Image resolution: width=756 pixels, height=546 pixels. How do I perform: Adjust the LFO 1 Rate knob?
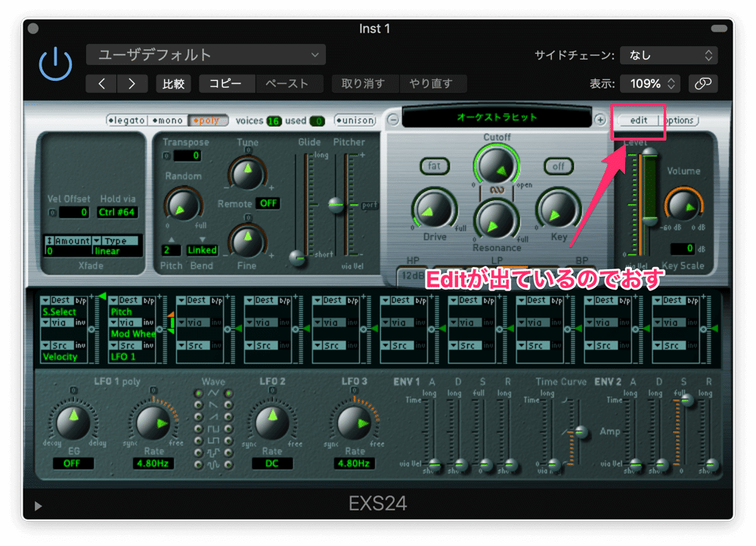pyautogui.click(x=153, y=423)
